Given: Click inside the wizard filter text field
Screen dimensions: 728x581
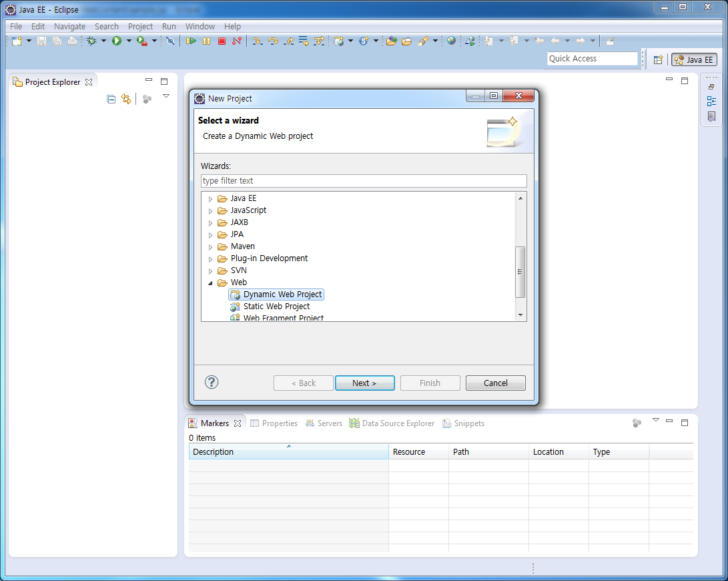Looking at the screenshot, I should [x=364, y=180].
